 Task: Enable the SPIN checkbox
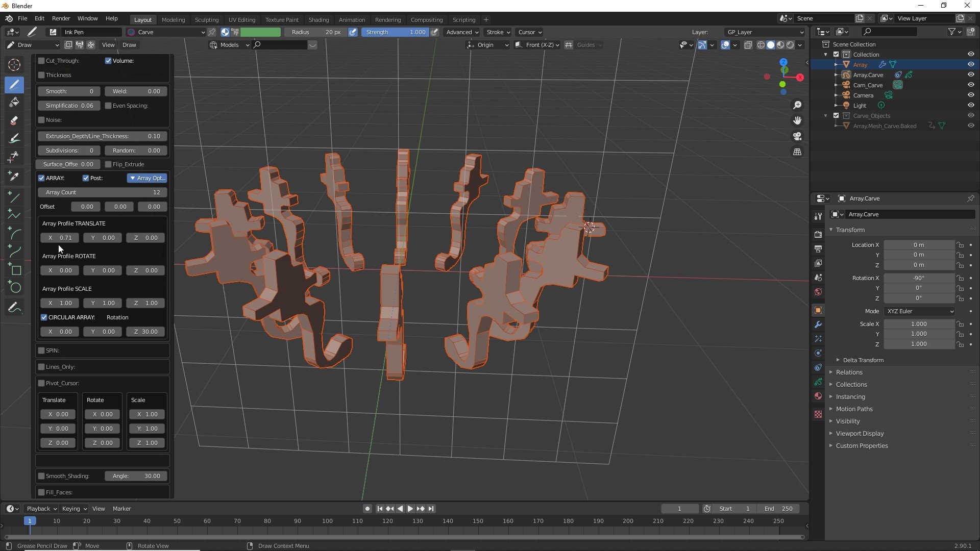[41, 350]
